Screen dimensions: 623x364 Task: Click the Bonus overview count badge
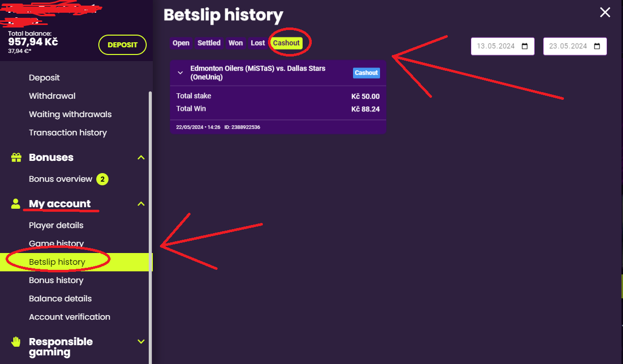[102, 179]
